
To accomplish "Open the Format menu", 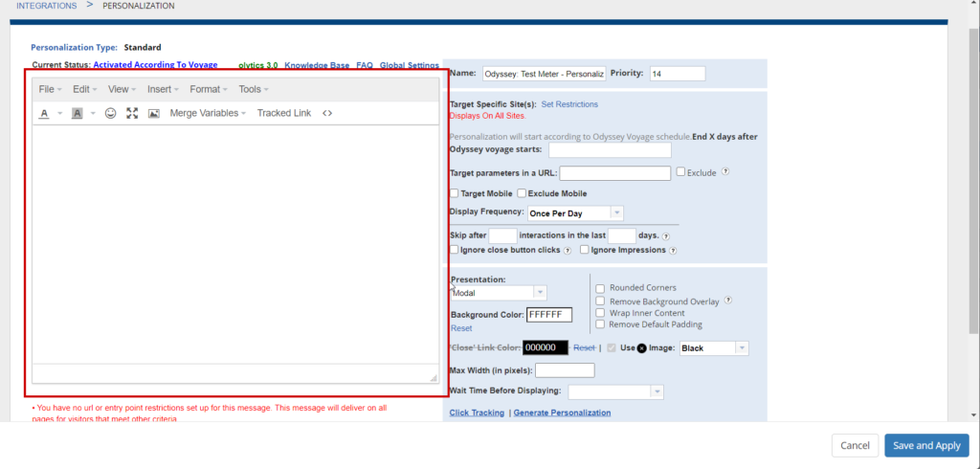I will (x=208, y=89).
